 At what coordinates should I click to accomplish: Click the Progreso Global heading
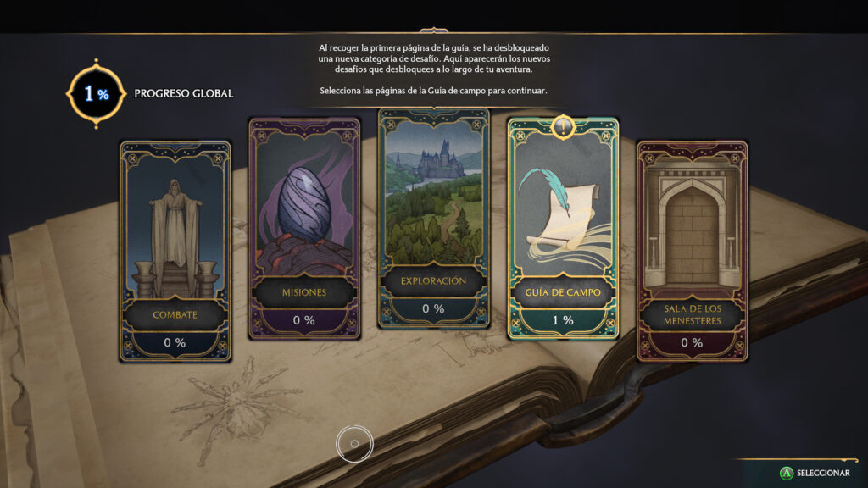(184, 93)
